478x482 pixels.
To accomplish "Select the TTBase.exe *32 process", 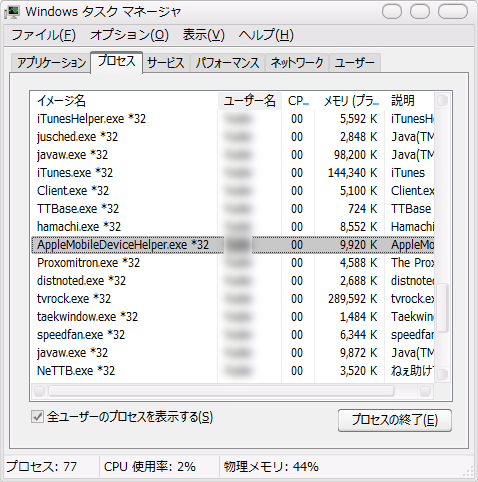I will click(232, 209).
